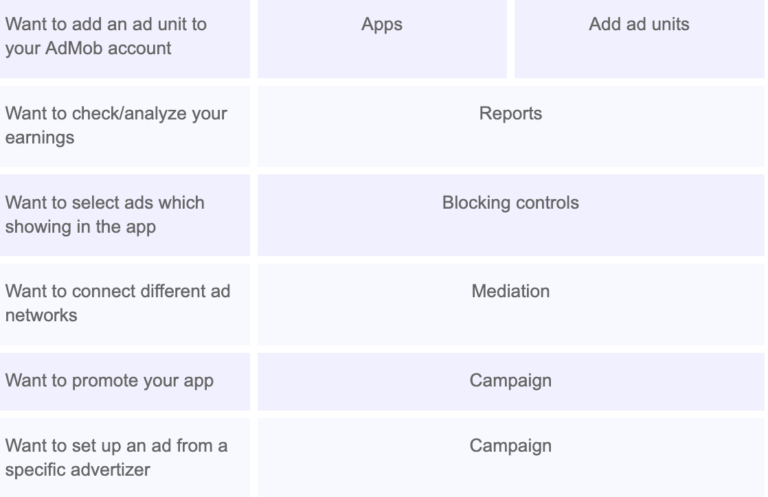Click 'Campaign' beside 'Want to promote your app'
Screen dimensions: 768x497
coord(510,381)
